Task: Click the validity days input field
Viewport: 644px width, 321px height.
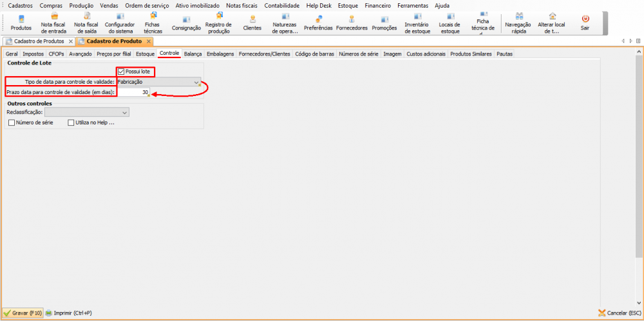Action: point(133,93)
